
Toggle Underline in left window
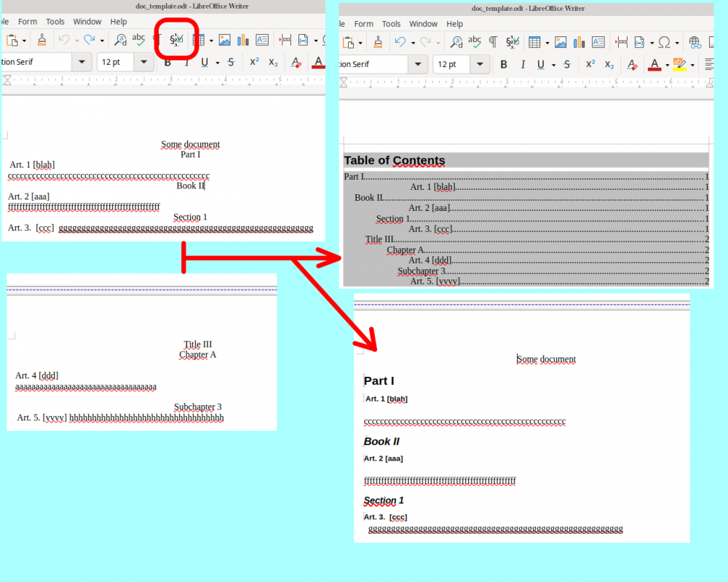pyautogui.click(x=205, y=62)
